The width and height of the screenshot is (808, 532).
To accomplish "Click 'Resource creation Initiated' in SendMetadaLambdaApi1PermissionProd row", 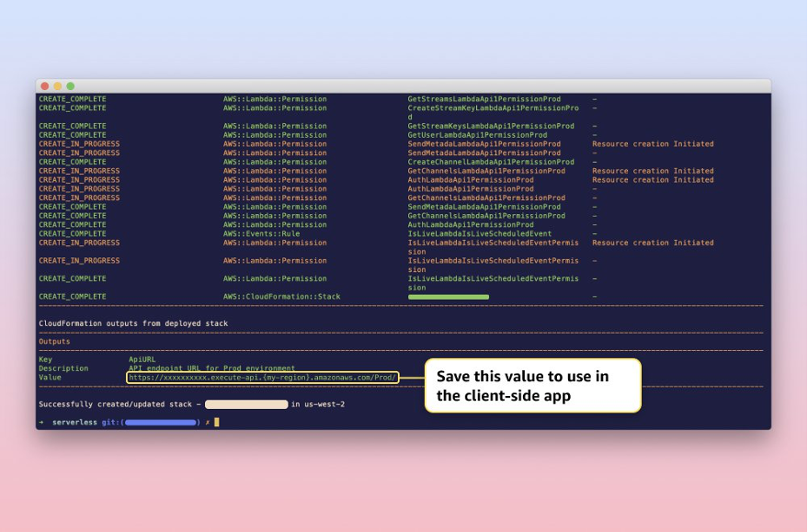I will point(653,144).
